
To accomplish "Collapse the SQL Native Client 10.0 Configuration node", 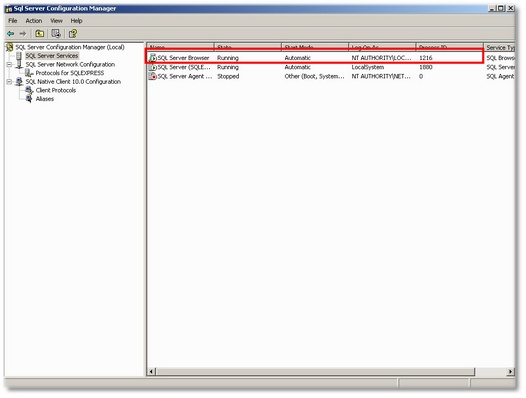I will pos(9,82).
